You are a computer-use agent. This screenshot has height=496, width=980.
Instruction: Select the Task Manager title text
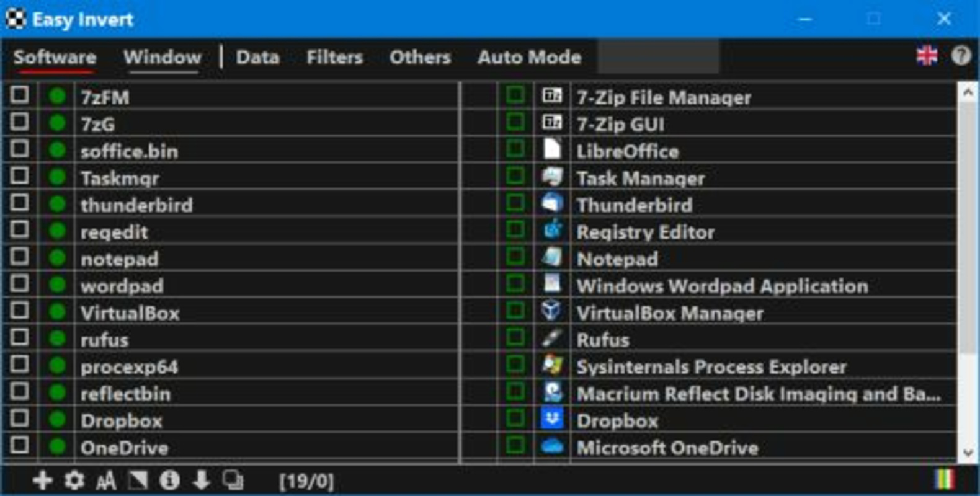coord(640,179)
